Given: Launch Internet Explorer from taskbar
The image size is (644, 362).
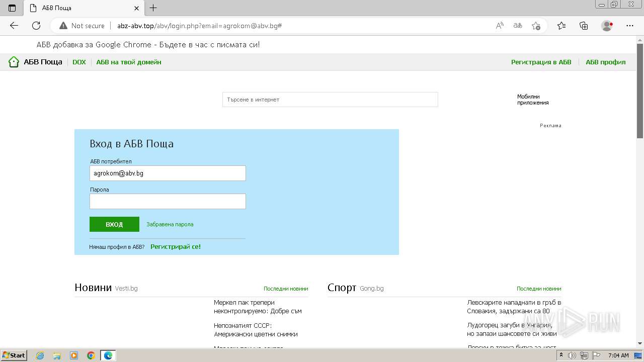Looking at the screenshot, I should coord(40,355).
